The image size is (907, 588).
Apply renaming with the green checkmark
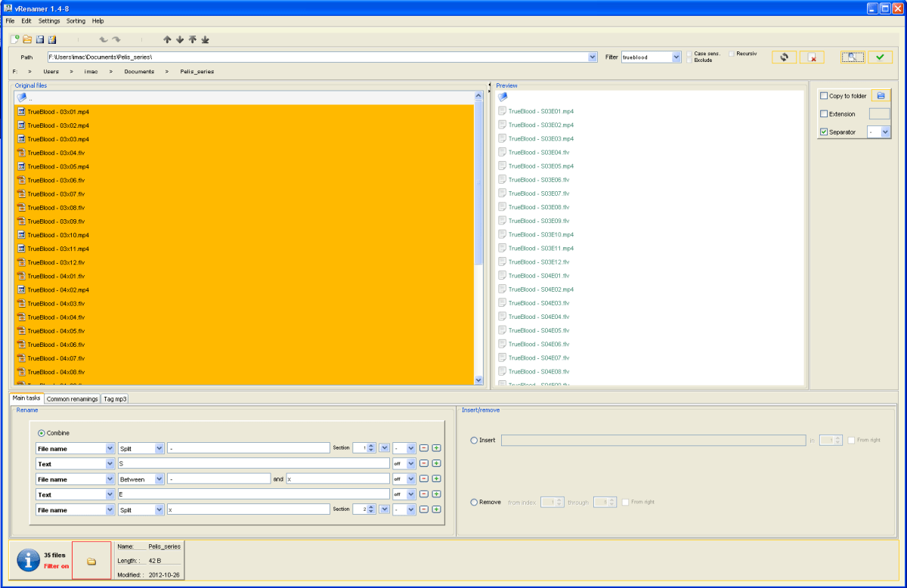point(880,57)
